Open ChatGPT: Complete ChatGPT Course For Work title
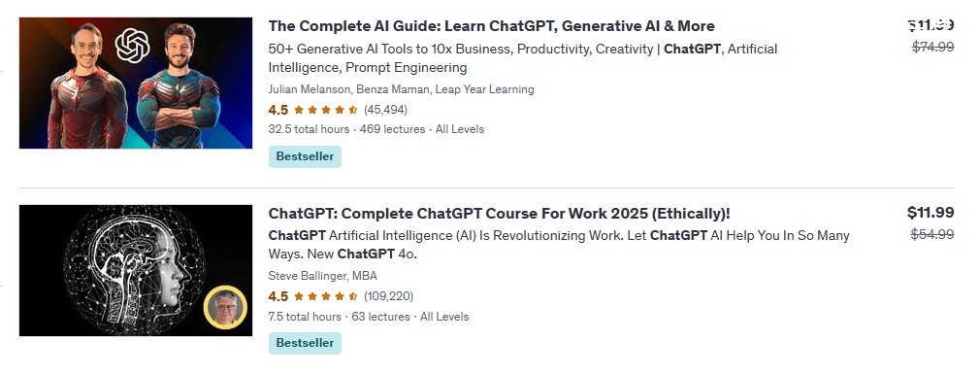 tap(499, 214)
